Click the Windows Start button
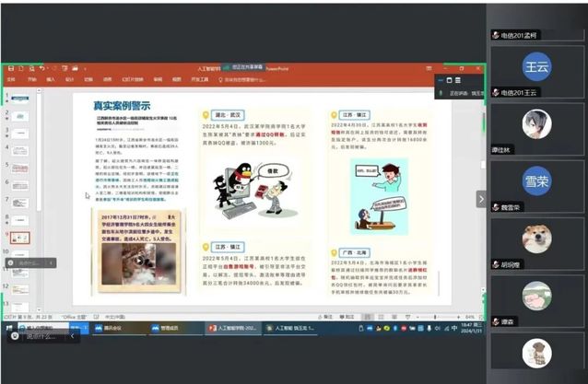 pyautogui.click(x=9, y=327)
